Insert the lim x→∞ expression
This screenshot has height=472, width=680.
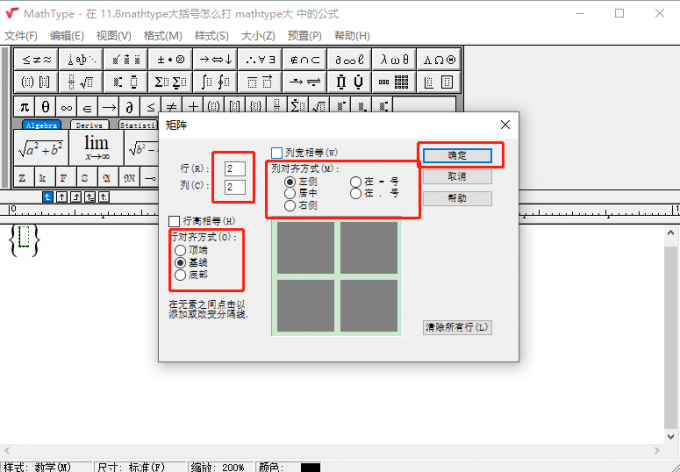tap(96, 148)
